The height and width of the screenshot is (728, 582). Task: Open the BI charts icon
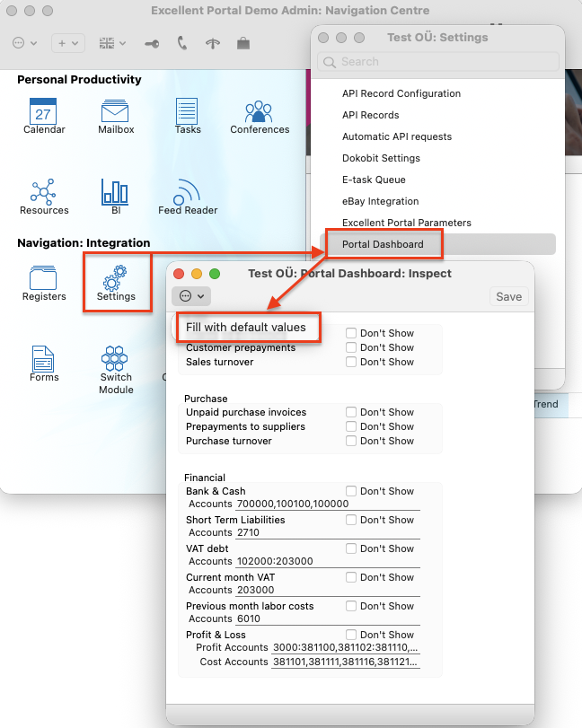point(115,192)
